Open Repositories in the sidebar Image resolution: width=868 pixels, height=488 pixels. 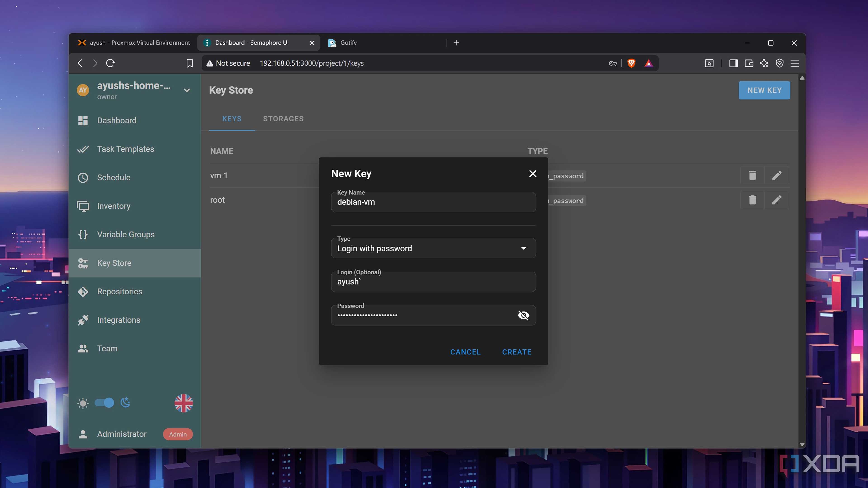coord(134,291)
